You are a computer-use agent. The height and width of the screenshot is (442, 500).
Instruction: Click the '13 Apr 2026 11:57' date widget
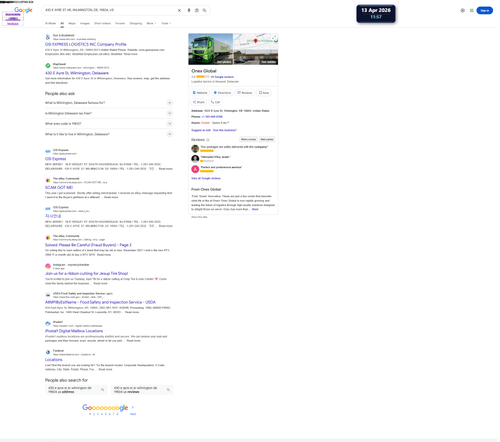coord(376,14)
